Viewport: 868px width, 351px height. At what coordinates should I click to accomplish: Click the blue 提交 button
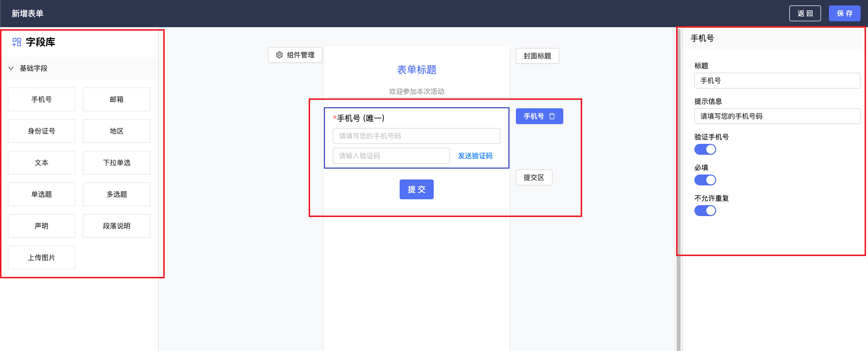click(x=416, y=189)
